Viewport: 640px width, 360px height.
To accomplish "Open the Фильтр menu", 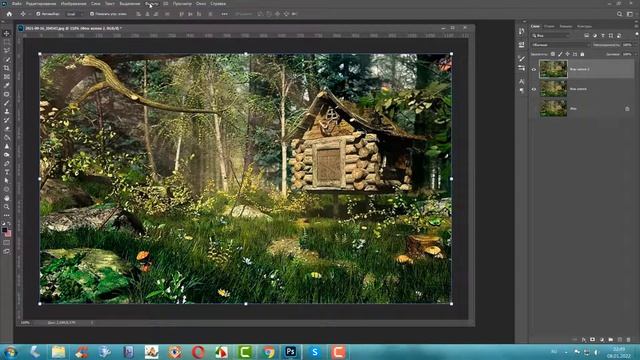I will pos(151,4).
